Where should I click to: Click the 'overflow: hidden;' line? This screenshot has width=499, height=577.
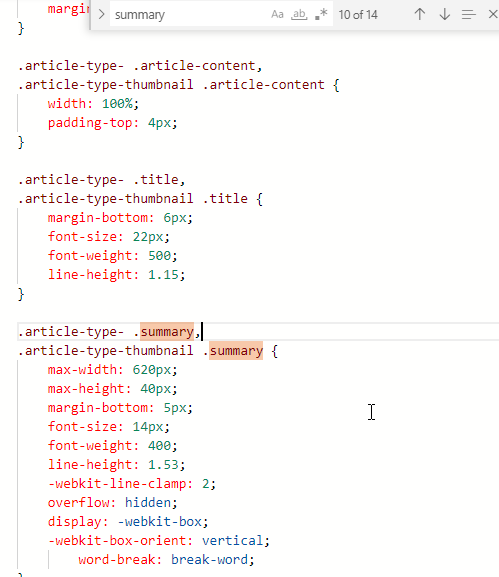click(113, 503)
